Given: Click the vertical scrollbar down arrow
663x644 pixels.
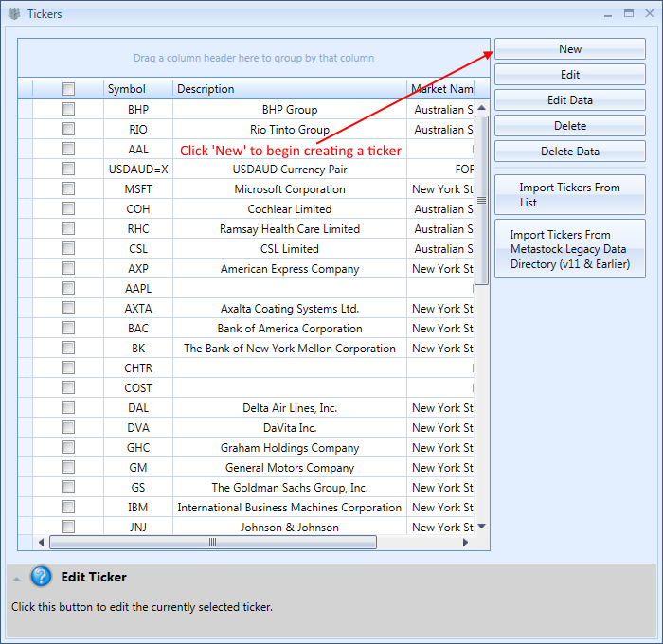Looking at the screenshot, I should [481, 527].
